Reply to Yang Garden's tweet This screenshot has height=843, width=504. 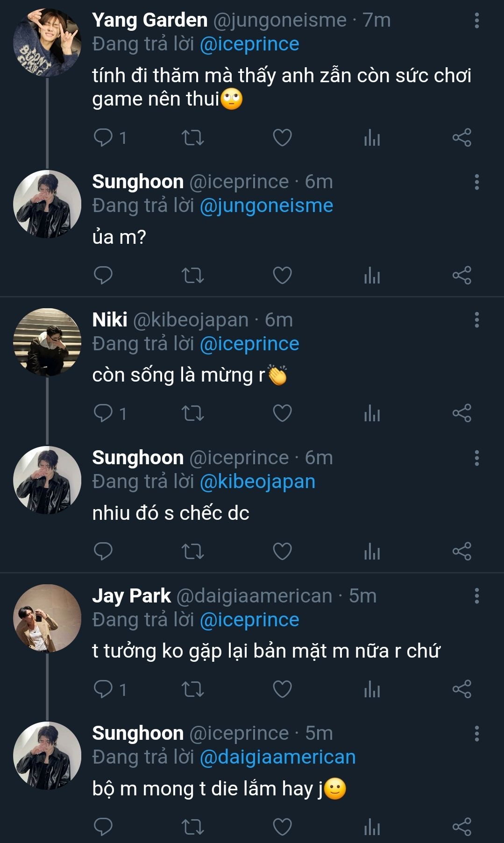[x=103, y=138]
